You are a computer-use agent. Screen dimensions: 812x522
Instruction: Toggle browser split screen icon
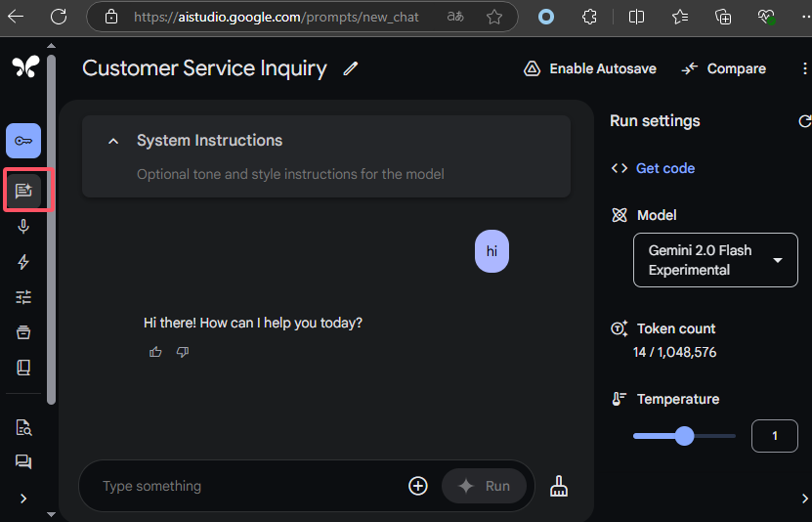(x=636, y=17)
